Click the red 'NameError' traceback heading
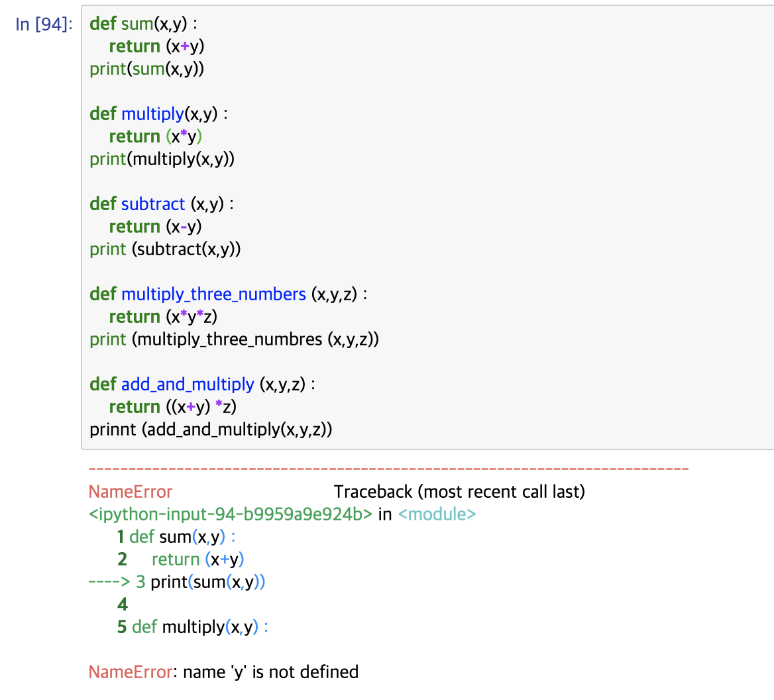Viewport: 774px width, 700px height. [131, 492]
